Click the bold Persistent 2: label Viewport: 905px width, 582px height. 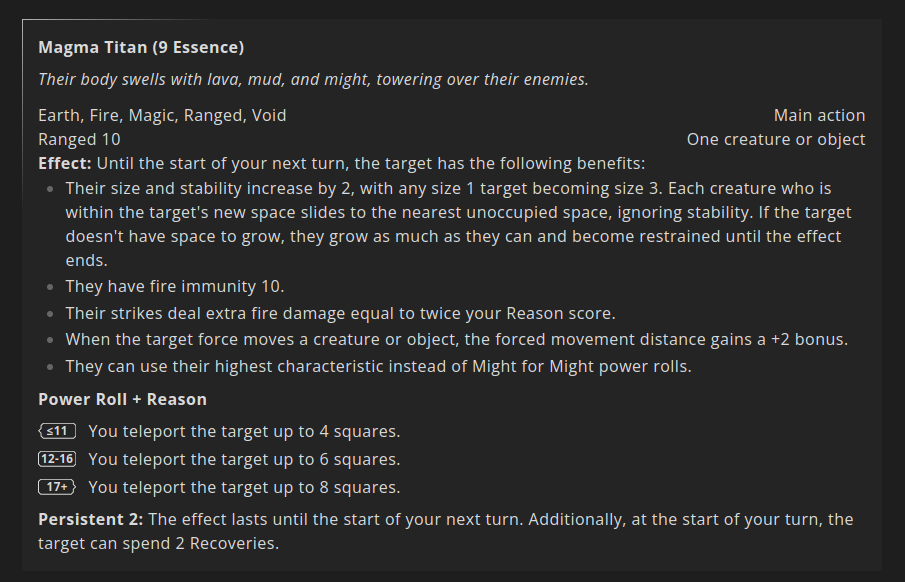point(90,520)
